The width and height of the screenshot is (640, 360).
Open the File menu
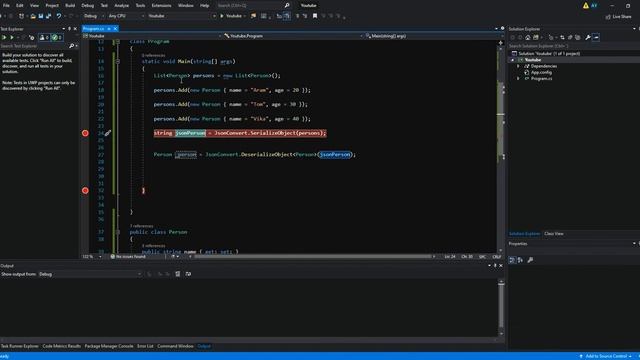click(x=6, y=5)
